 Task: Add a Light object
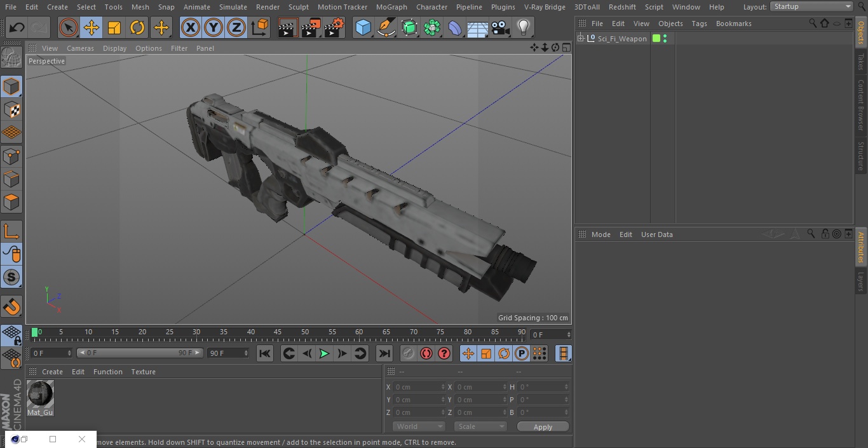524,27
